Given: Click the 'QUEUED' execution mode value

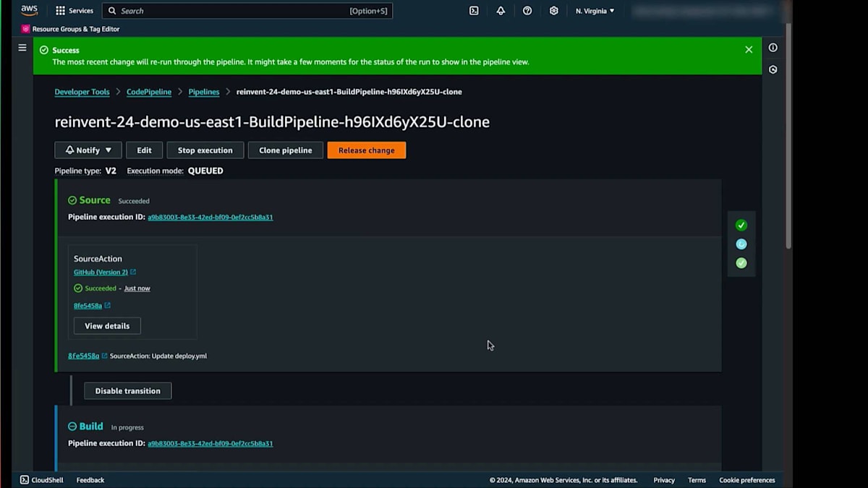Looking at the screenshot, I should pos(205,171).
